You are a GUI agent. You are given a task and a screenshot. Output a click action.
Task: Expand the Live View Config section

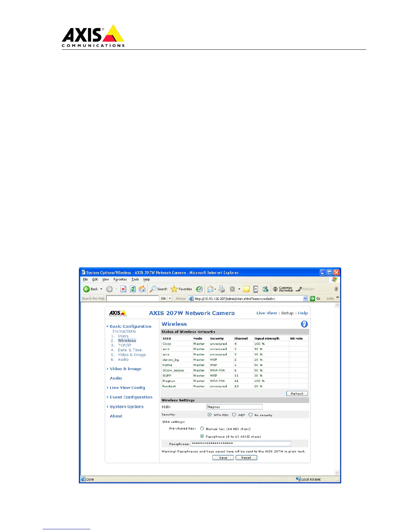tap(107, 388)
